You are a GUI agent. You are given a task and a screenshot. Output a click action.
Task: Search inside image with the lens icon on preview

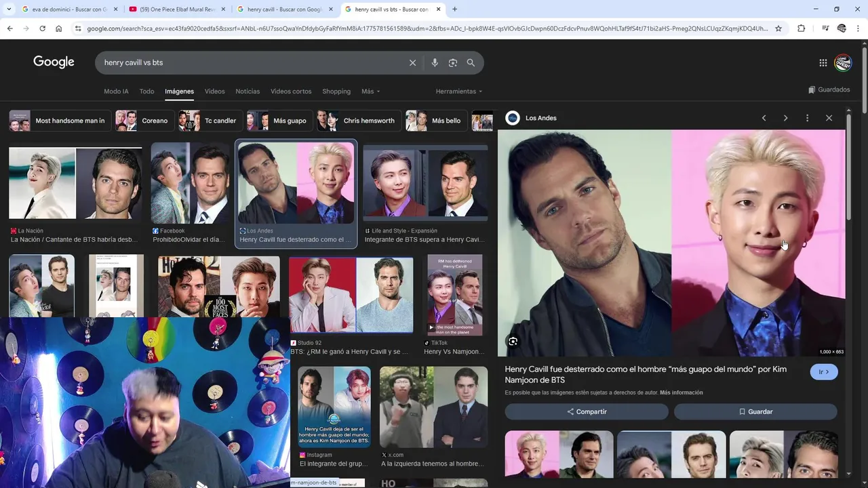[x=513, y=342]
